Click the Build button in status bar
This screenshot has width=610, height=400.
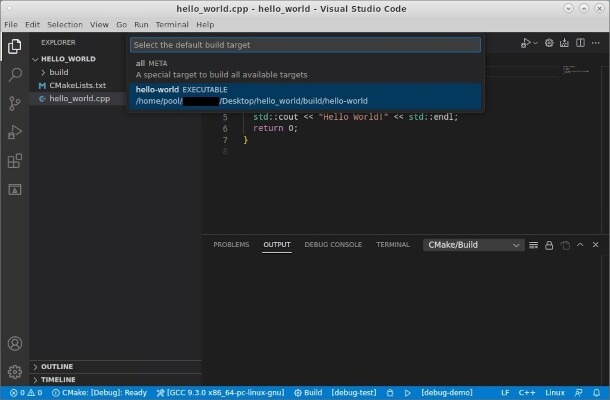pyautogui.click(x=308, y=393)
